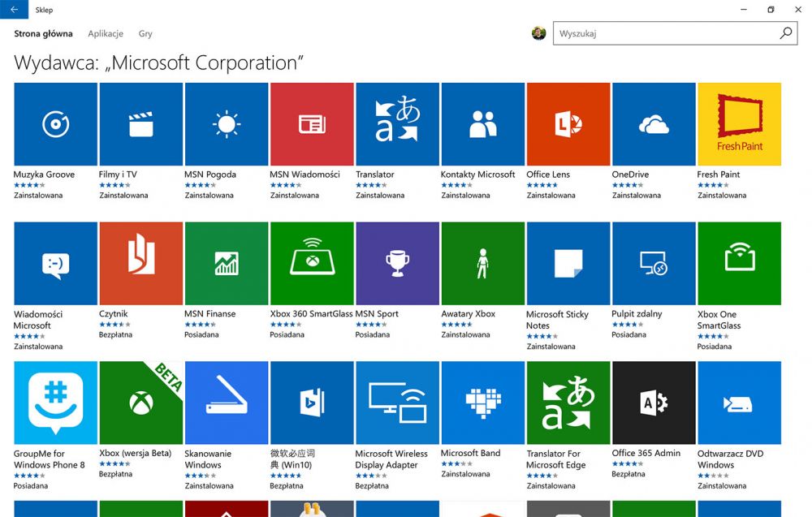Open the MSN Sport trophy tile
Image resolution: width=812 pixels, height=517 pixels.
tap(397, 264)
